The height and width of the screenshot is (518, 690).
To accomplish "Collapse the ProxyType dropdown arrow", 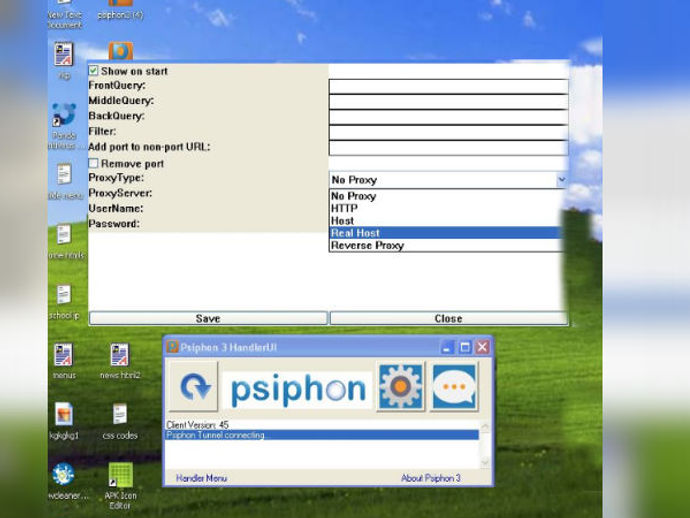I will [x=562, y=180].
